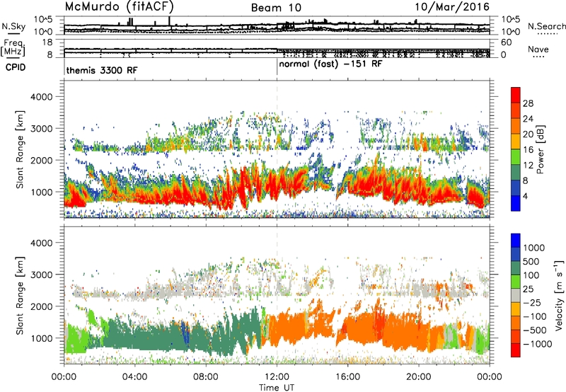Screen dimensions: 566x392
Task: Click the velocity colorbar label '-1000'
Action: [538, 344]
